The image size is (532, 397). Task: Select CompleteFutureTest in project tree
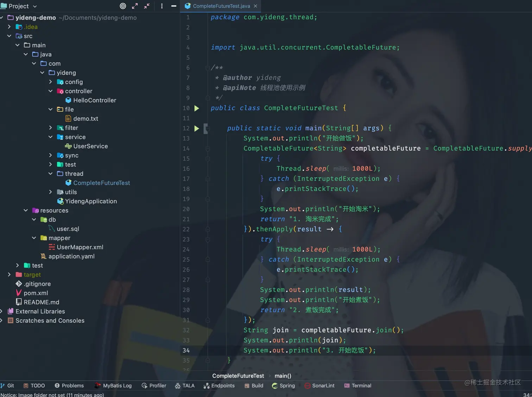[98, 183]
